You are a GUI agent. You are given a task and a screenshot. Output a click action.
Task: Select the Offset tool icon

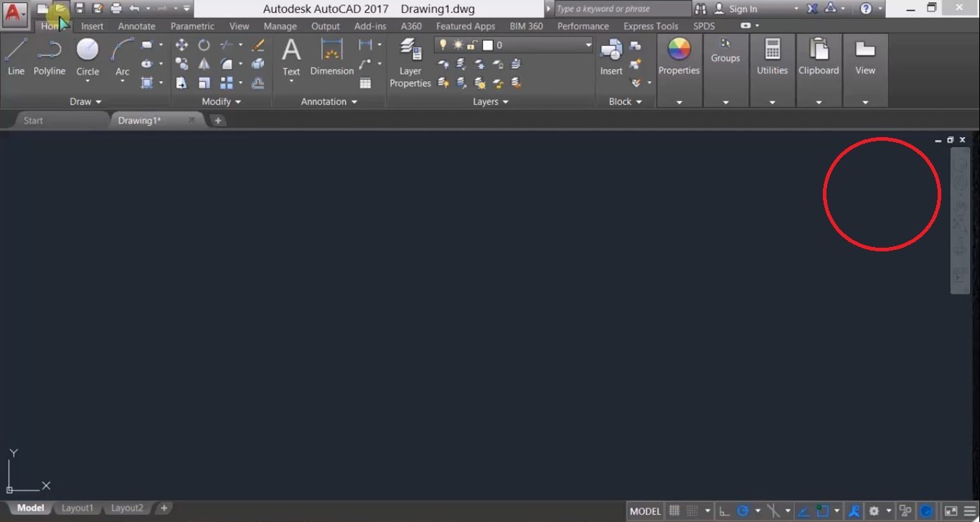[x=258, y=83]
